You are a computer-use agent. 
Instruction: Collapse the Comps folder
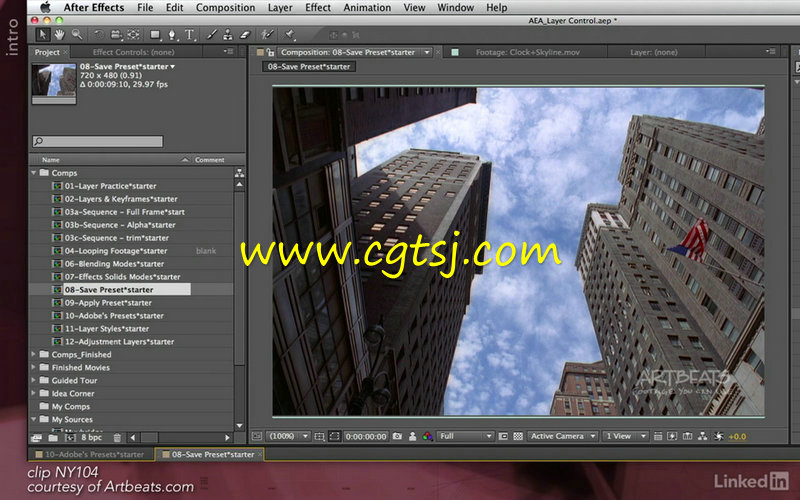pos(34,173)
